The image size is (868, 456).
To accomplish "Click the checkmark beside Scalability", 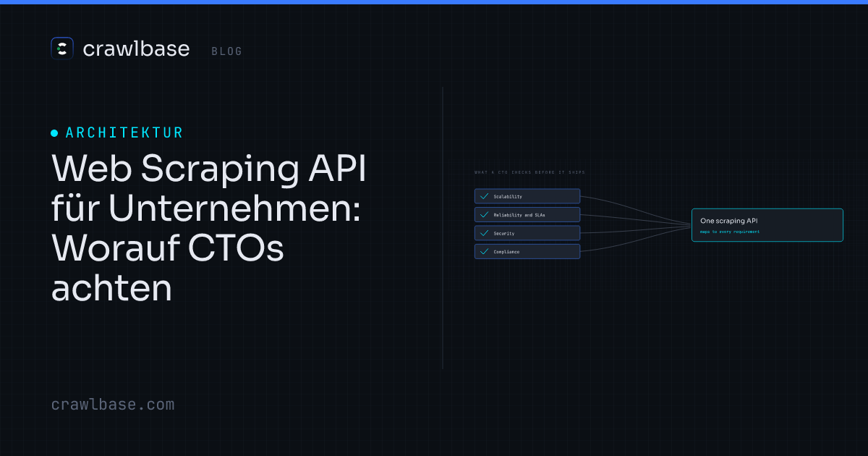I will 484,196.
